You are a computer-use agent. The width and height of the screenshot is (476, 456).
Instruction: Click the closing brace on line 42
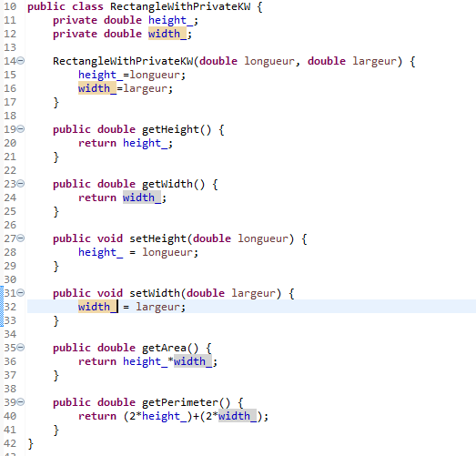click(30, 444)
